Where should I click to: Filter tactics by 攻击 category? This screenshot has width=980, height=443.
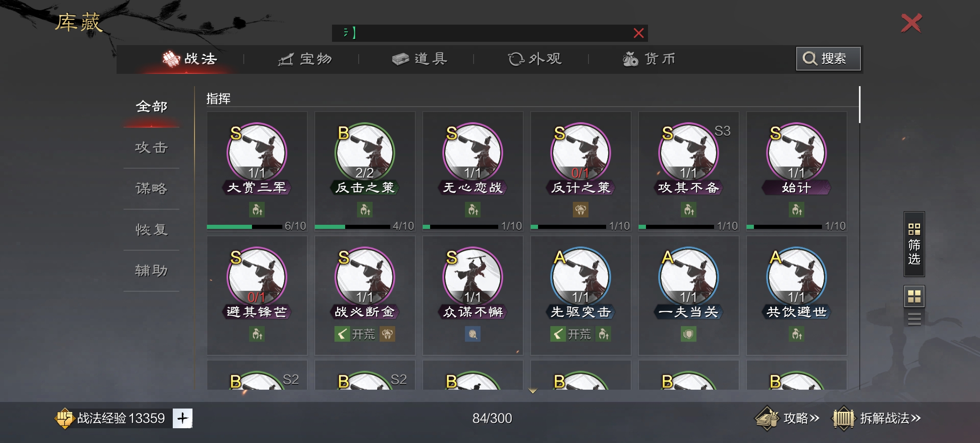tap(151, 148)
